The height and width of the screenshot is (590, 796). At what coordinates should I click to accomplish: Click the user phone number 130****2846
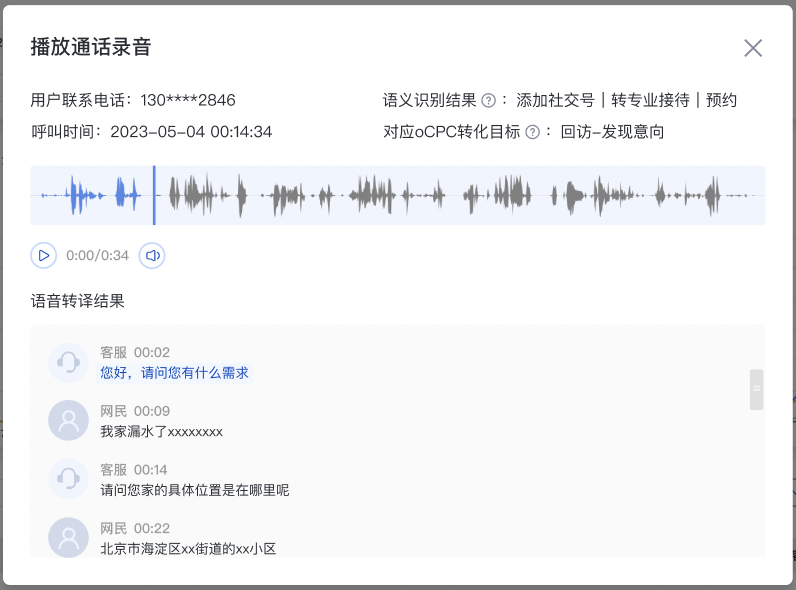click(x=187, y=100)
